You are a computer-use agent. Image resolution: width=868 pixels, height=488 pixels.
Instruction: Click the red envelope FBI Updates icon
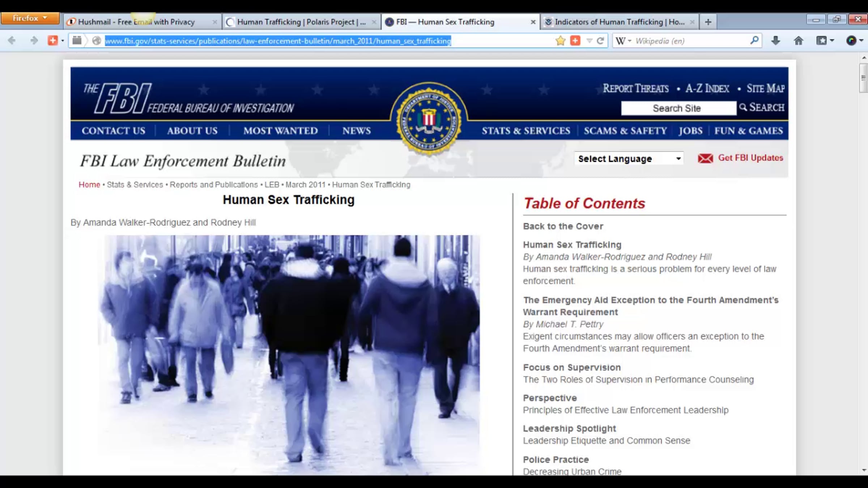705,158
